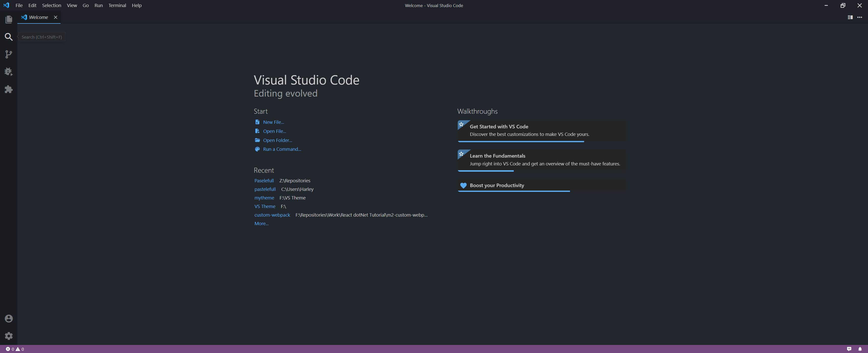Click errors and warnings count in status bar
The height and width of the screenshot is (353, 868).
pyautogui.click(x=15, y=349)
